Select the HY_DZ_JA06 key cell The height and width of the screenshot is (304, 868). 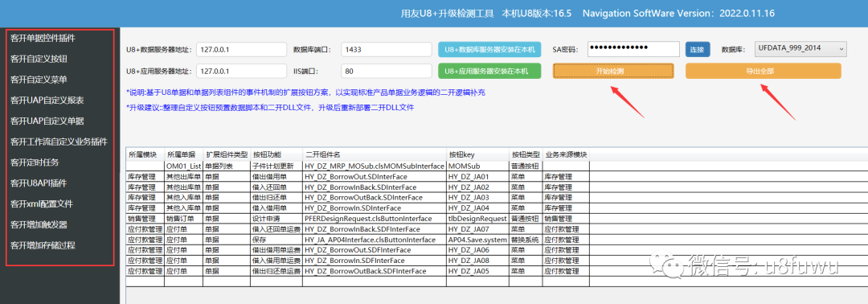click(477, 250)
